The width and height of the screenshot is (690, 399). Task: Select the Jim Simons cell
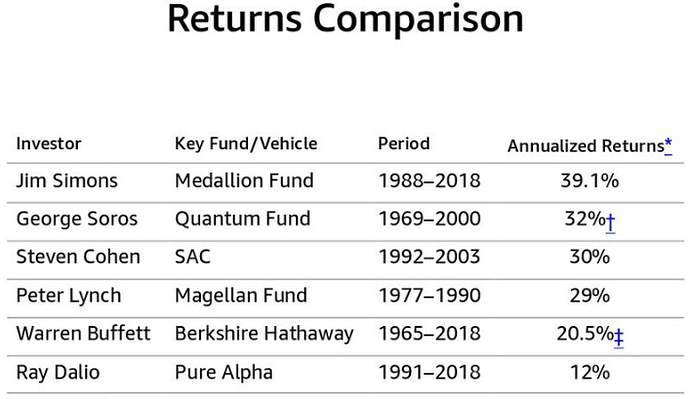[x=67, y=181]
